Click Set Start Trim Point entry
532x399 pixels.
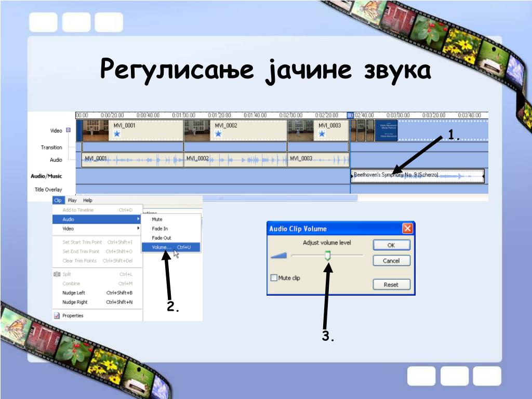97,242
